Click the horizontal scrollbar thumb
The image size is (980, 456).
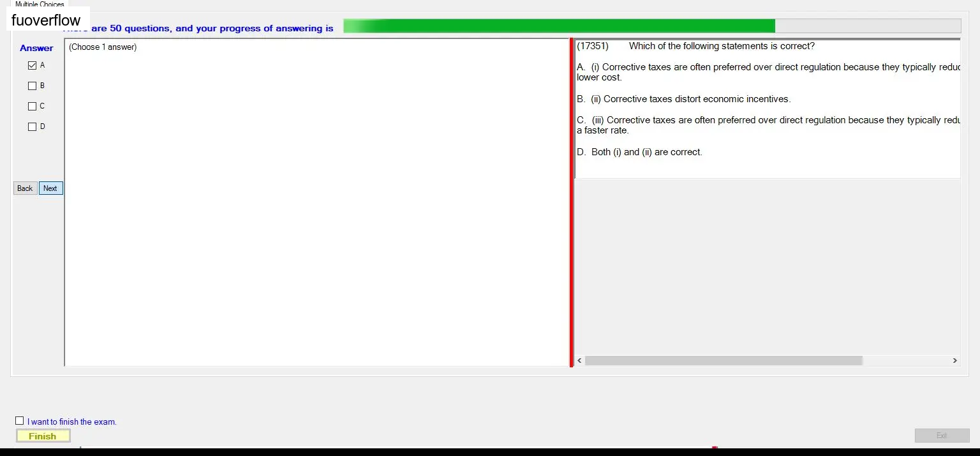coord(724,361)
